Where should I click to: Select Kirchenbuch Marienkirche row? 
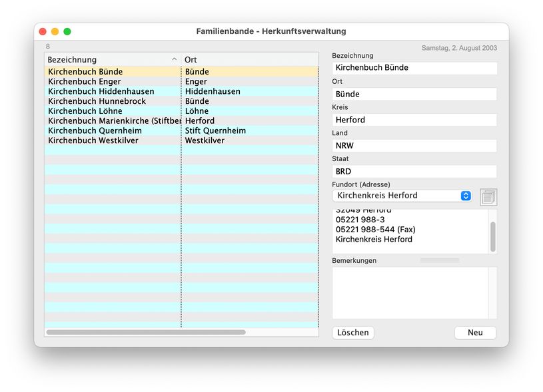point(112,121)
